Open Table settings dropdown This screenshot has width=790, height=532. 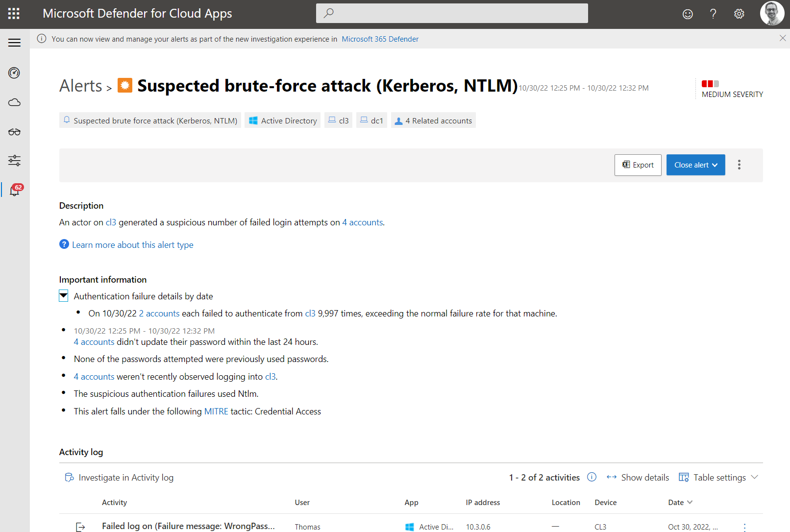pyautogui.click(x=718, y=478)
